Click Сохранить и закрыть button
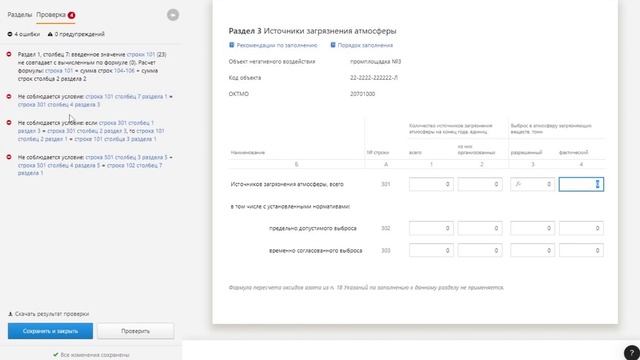Screen dimensions: 640x360 (x=50, y=331)
